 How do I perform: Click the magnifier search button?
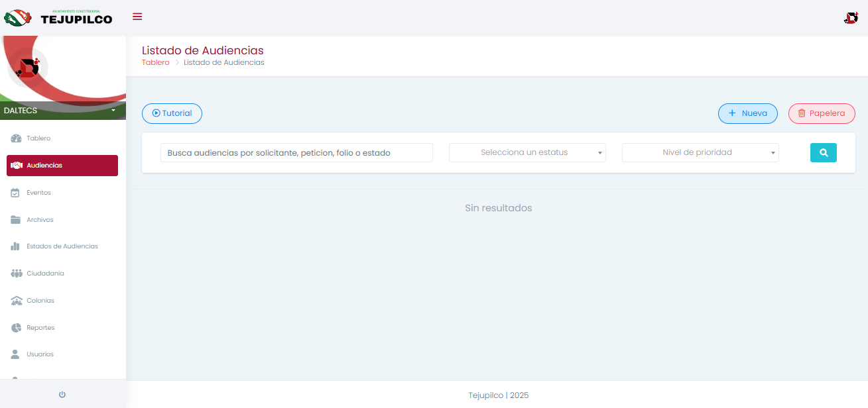pyautogui.click(x=823, y=152)
